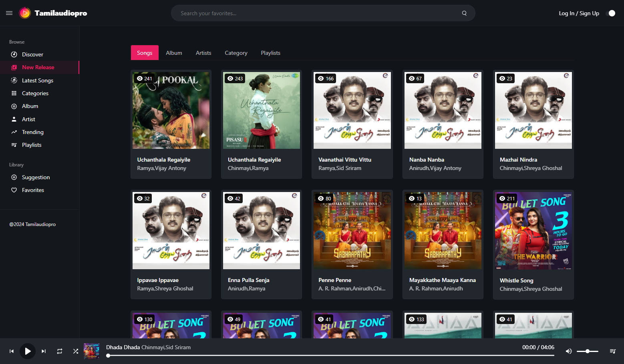Open Uchanthala Regaiyile by Chinmayi, Ramya
Image resolution: width=624 pixels, height=364 pixels.
(x=262, y=110)
